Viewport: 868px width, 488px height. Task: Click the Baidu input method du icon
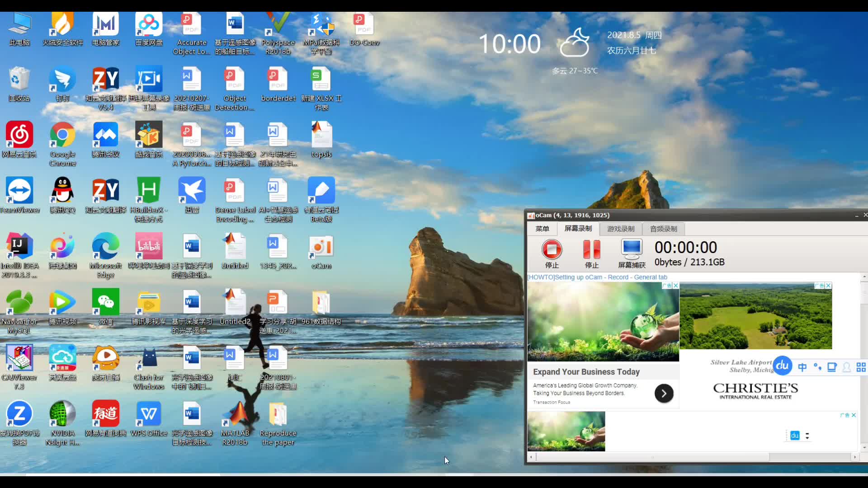(783, 366)
